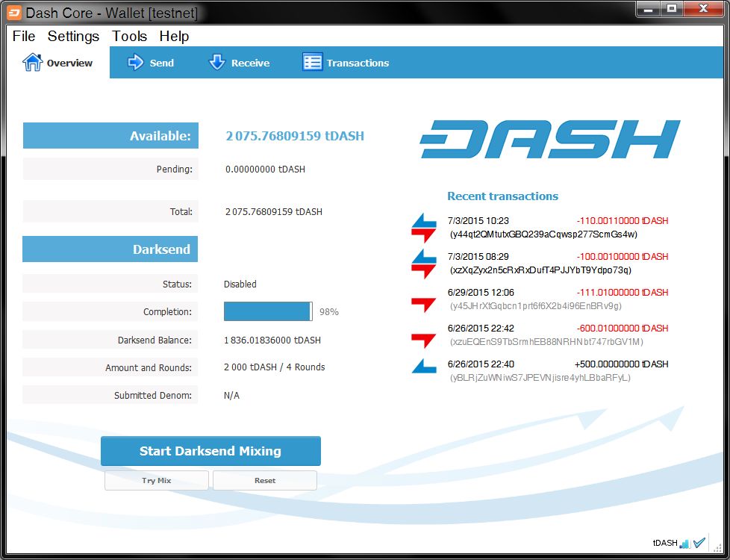Click the icon for the 7/3/2015 10:23 transaction
This screenshot has height=560, width=730.
(424, 227)
